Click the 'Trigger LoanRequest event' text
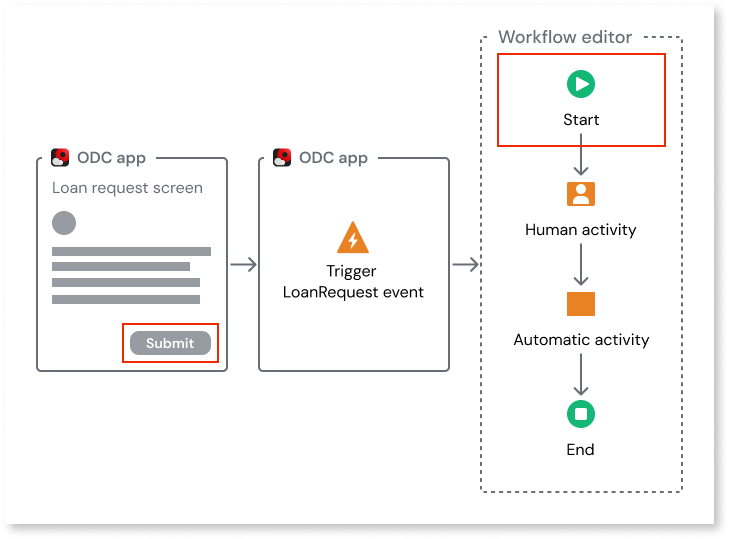The image size is (729, 539). tap(353, 281)
